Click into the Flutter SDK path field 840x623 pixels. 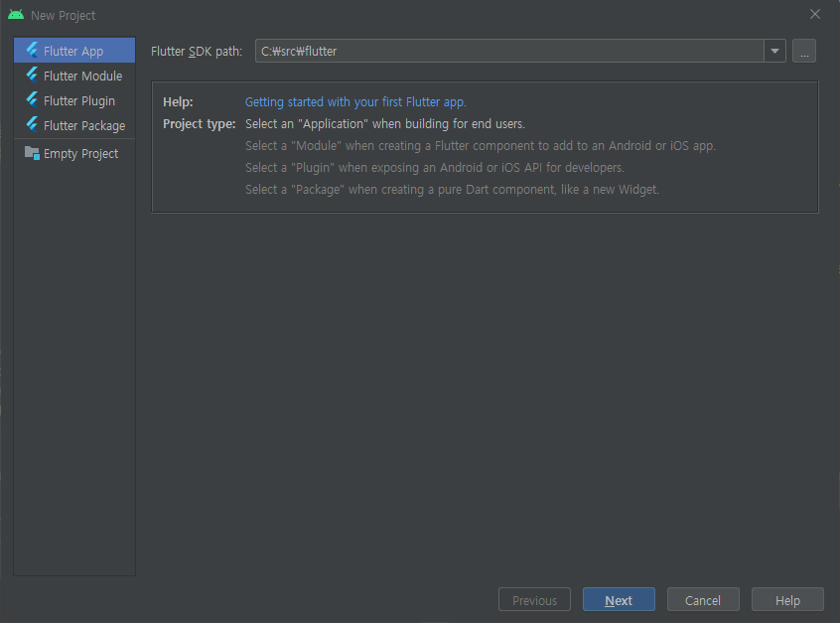tap(509, 51)
